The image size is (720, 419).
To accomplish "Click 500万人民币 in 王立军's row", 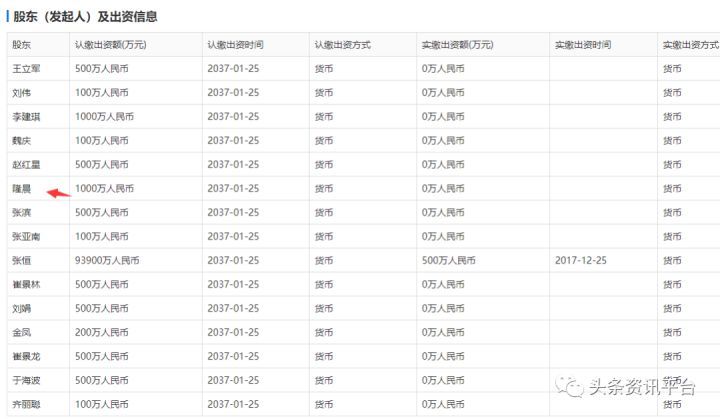I will [x=101, y=69].
